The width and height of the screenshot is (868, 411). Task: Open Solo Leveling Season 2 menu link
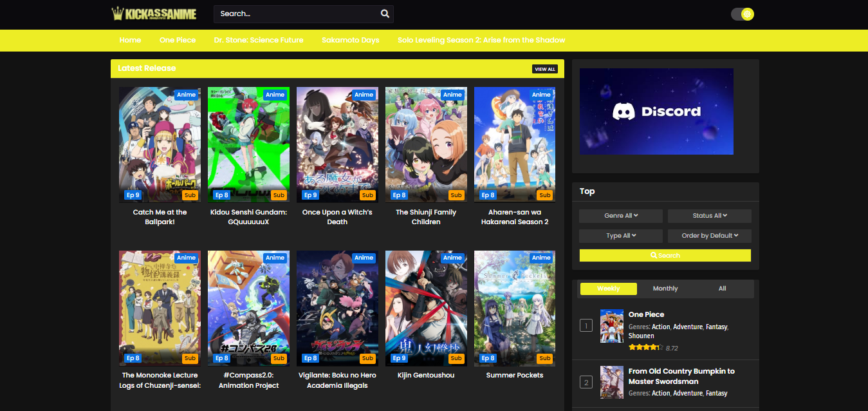coord(481,40)
